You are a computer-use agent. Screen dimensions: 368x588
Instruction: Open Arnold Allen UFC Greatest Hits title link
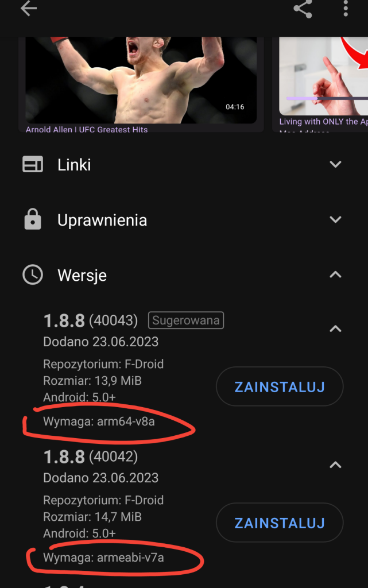point(87,129)
